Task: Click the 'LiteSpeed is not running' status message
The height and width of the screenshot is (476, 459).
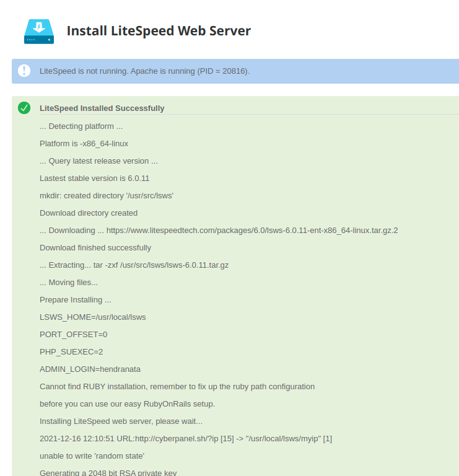Action: 145,71
